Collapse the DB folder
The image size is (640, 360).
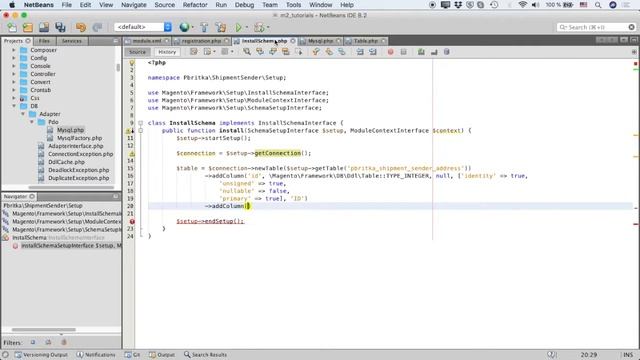click(x=13, y=106)
